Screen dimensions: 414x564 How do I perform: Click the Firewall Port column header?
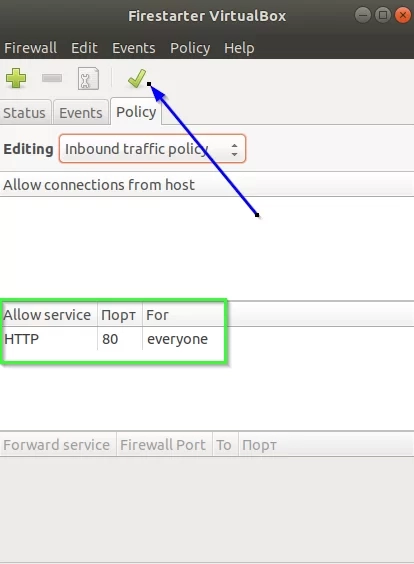coord(164,445)
